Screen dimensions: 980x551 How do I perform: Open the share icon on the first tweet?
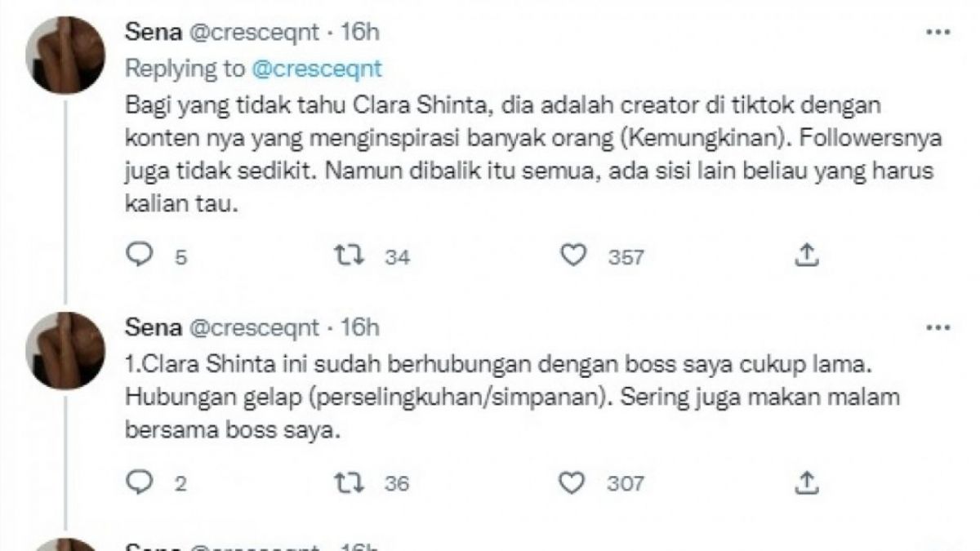pyautogui.click(x=808, y=256)
